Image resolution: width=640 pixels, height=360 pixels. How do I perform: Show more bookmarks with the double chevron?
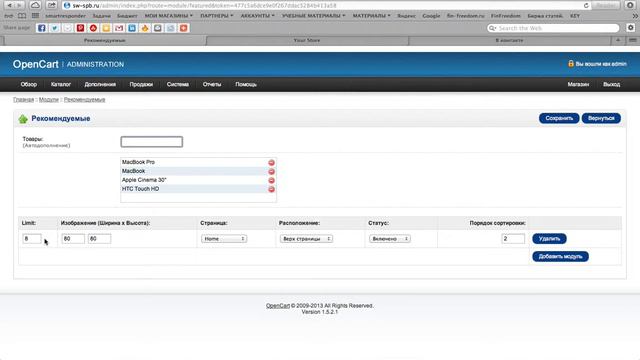click(635, 16)
